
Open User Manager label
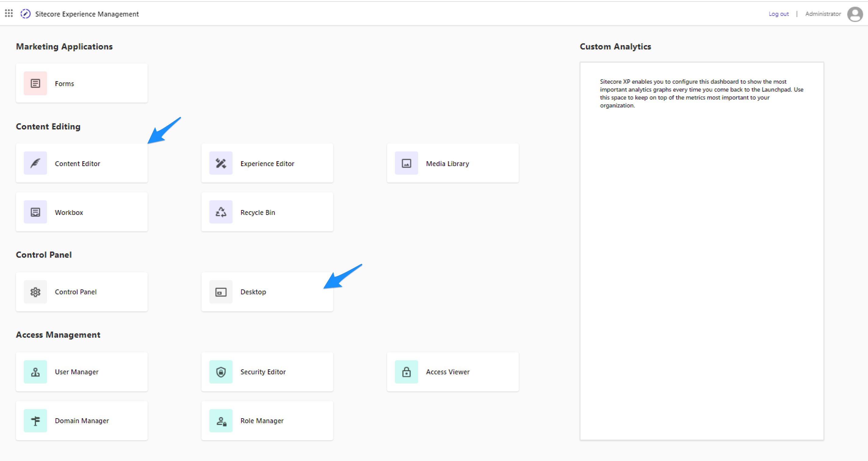[x=77, y=372]
